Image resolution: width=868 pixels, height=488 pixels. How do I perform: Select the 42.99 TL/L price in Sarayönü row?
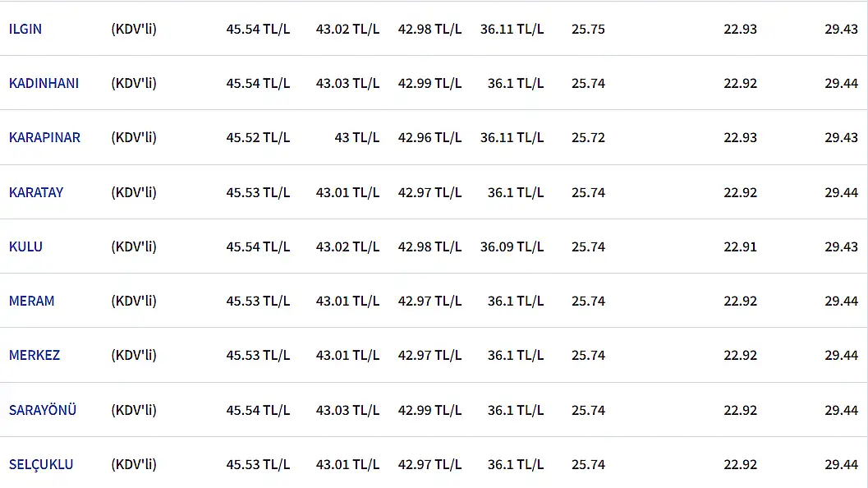coord(429,410)
